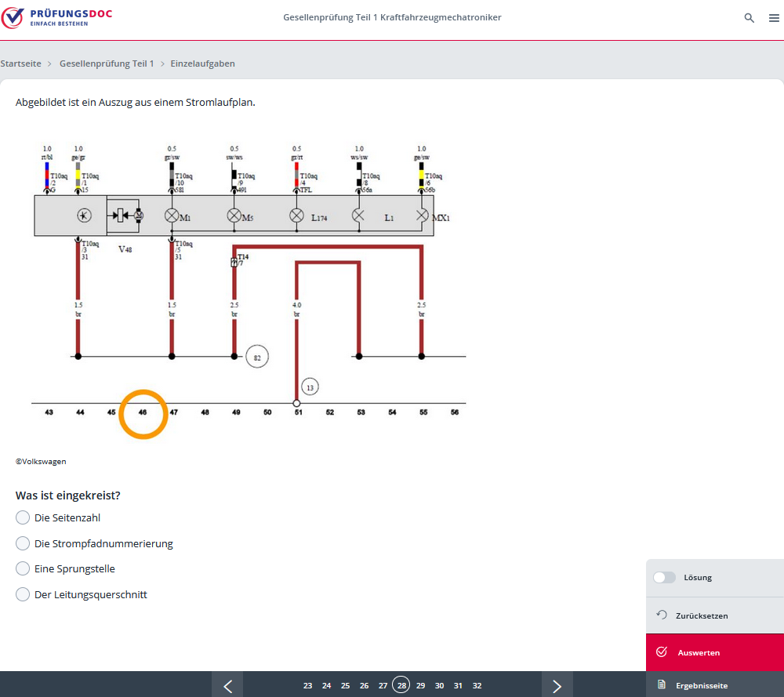Click the PrüfungsDoc logo
Image resolution: width=784 pixels, height=697 pixels.
[x=56, y=17]
